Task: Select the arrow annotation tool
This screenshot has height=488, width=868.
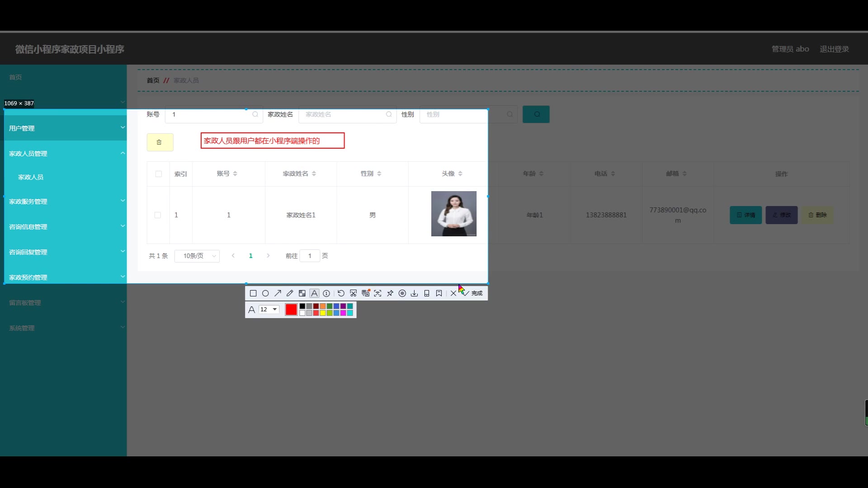Action: [278, 293]
